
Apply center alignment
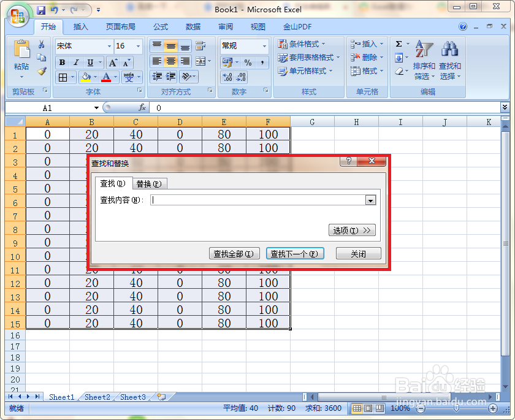(x=171, y=61)
